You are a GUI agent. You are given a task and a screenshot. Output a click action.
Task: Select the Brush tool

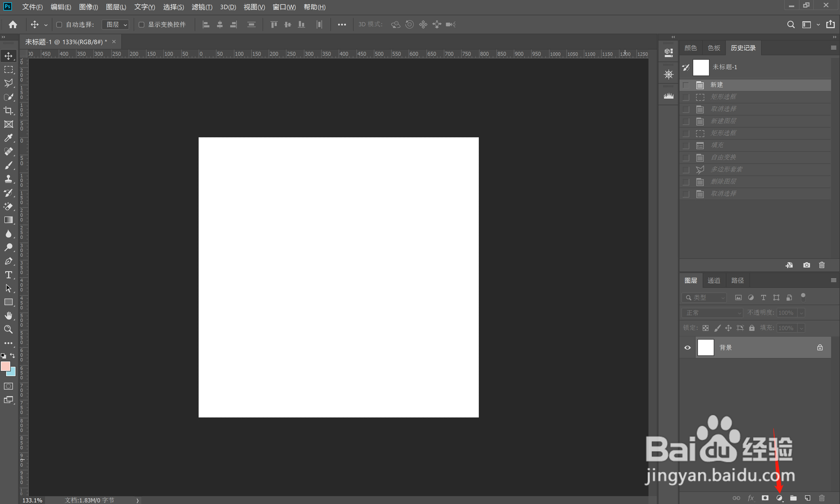[x=8, y=165]
